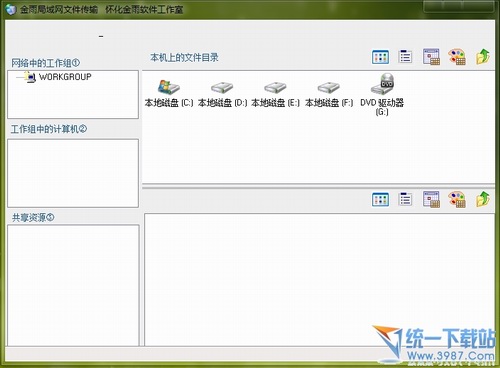This screenshot has height=368, width=500.
Task: Select 本地磁盘 (C:) system drive
Action: point(169,94)
